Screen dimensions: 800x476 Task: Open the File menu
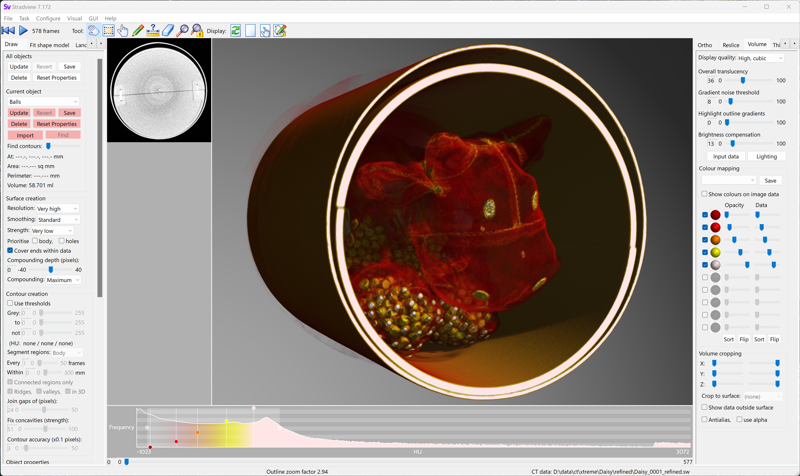click(x=8, y=18)
